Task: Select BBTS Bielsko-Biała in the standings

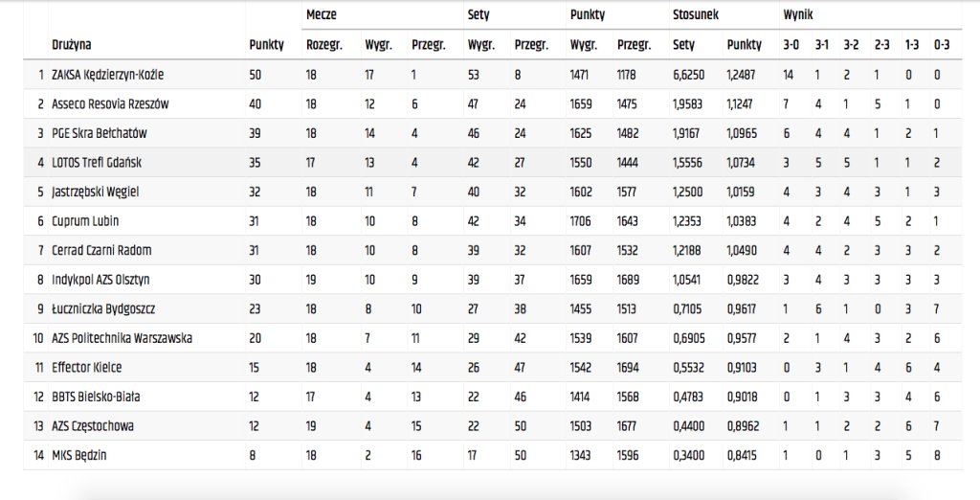Action: (96, 397)
